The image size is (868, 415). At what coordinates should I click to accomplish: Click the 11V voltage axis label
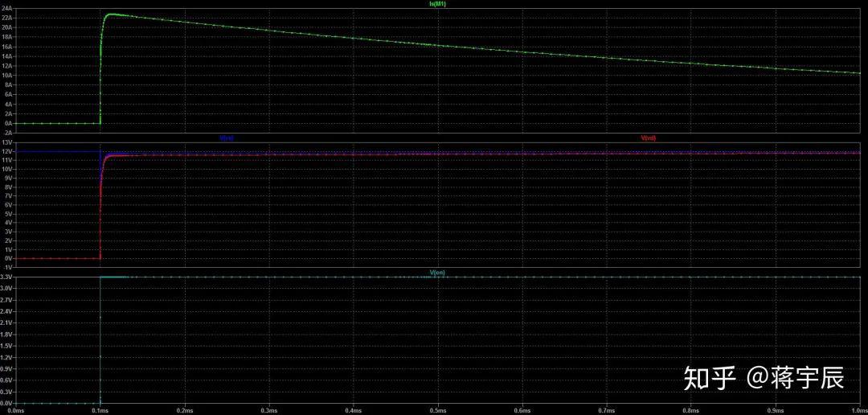click(x=8, y=161)
